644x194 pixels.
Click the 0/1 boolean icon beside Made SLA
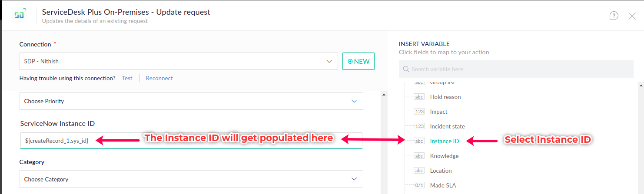[x=419, y=185]
